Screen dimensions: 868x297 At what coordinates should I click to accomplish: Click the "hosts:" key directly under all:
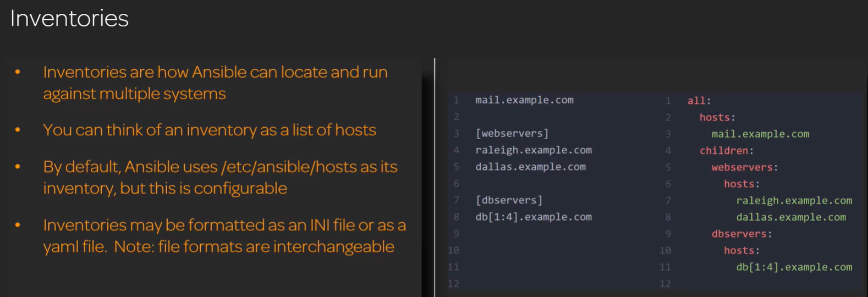tap(717, 117)
